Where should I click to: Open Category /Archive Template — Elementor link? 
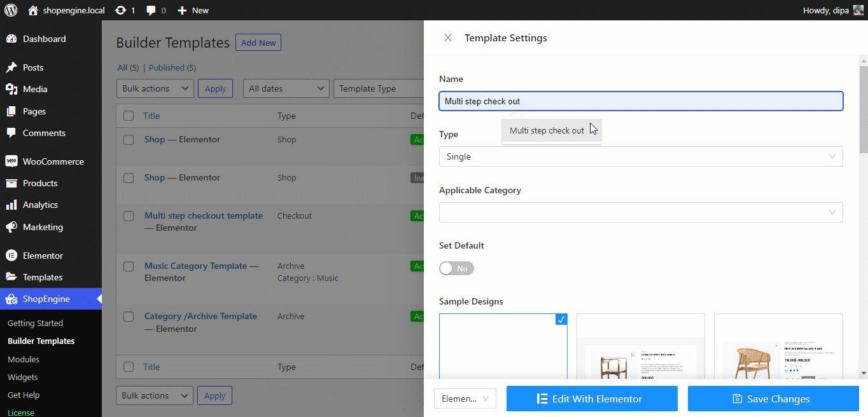(200, 322)
